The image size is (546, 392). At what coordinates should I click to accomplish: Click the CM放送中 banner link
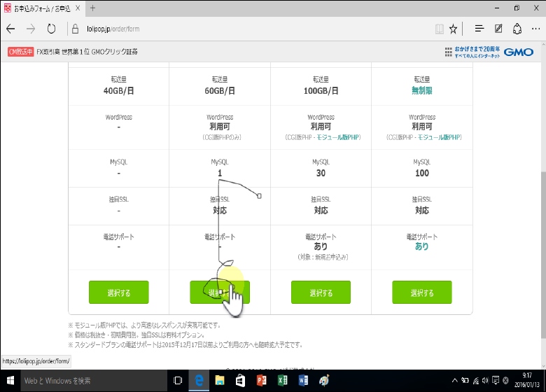(20, 52)
